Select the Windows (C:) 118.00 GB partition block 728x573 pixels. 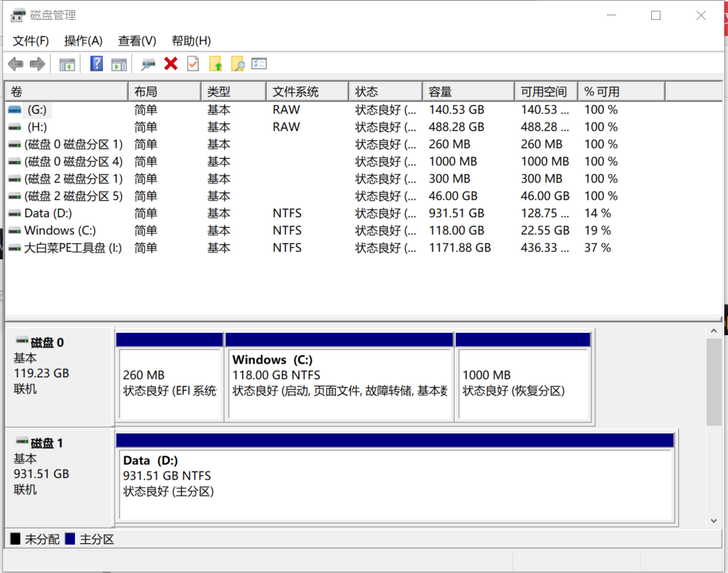[339, 377]
